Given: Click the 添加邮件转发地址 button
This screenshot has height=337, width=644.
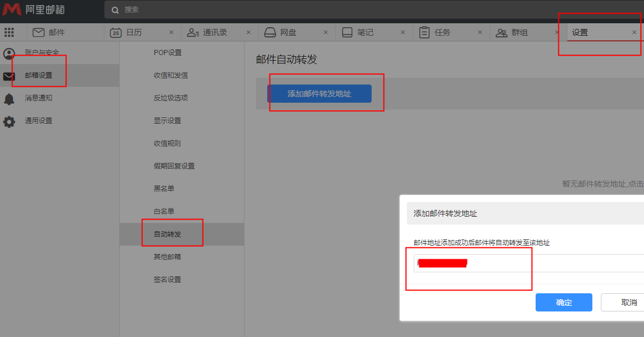Looking at the screenshot, I should pyautogui.click(x=319, y=94).
